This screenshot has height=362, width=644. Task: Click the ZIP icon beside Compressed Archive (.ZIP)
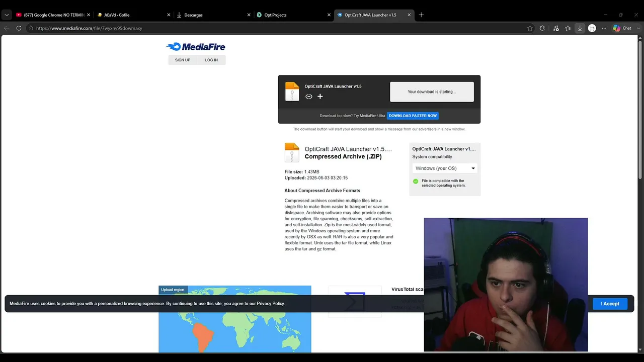[292, 152]
